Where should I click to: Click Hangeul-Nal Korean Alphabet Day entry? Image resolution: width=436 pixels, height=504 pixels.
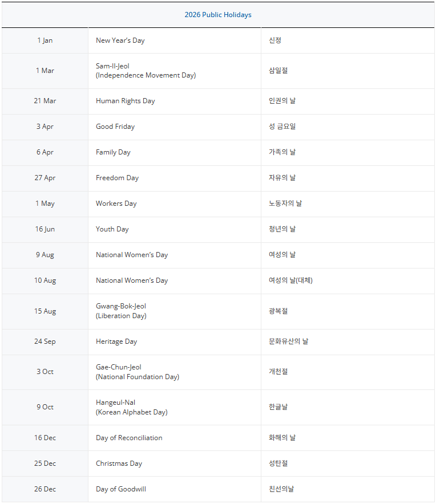pyautogui.click(x=131, y=407)
